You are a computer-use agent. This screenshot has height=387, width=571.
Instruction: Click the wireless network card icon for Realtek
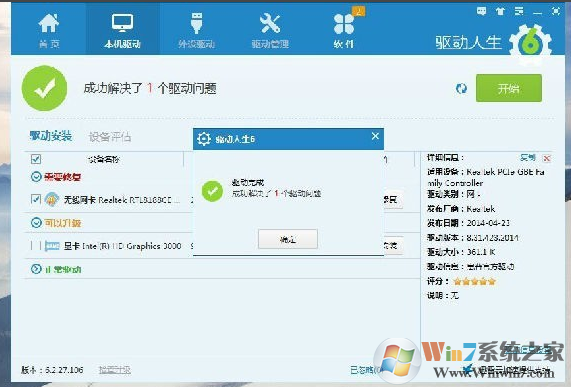point(52,200)
